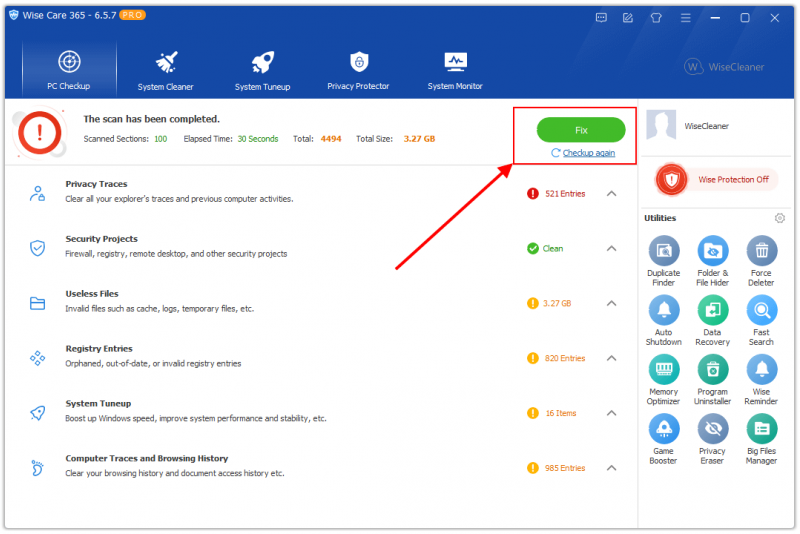Turn on Wise Protection toggle
800x534 pixels.
(x=716, y=180)
